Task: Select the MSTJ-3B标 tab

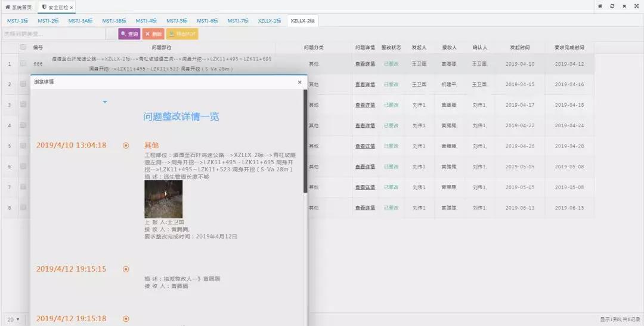Action: click(x=114, y=20)
